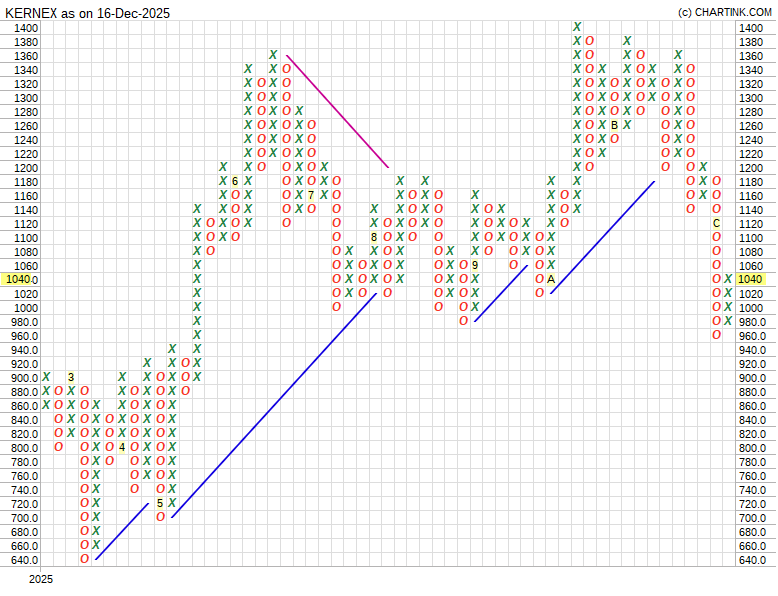Select the month marker labeled 9
Image resolution: width=778 pixels, height=596 pixels.
coord(475,265)
